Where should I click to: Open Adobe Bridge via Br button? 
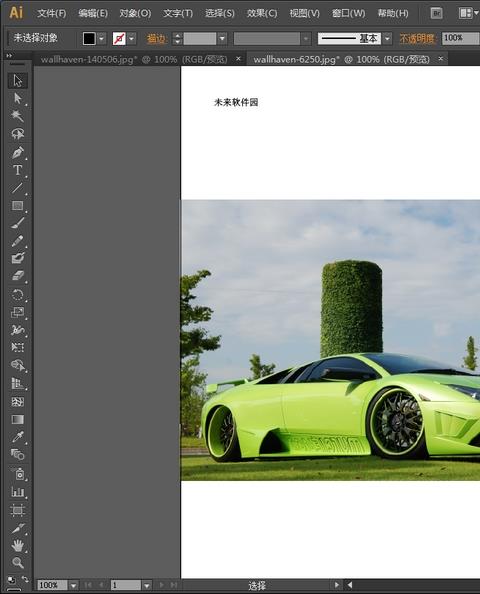tap(436, 14)
